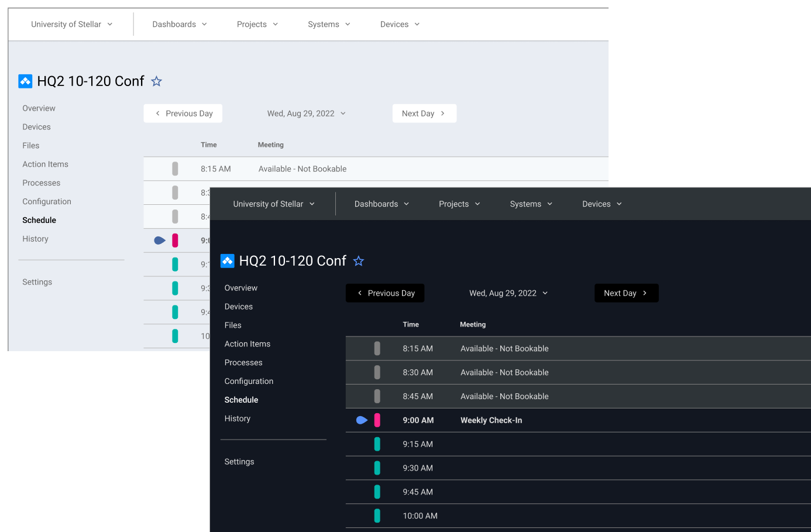
Task: Click the blue room logo in the dark theme
Action: [x=227, y=261]
